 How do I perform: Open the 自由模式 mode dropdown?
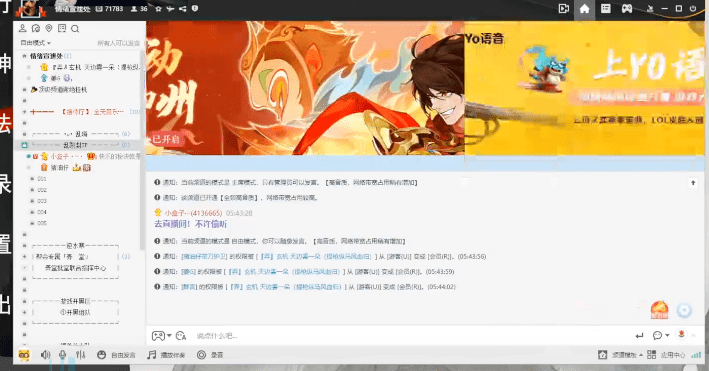35,43
